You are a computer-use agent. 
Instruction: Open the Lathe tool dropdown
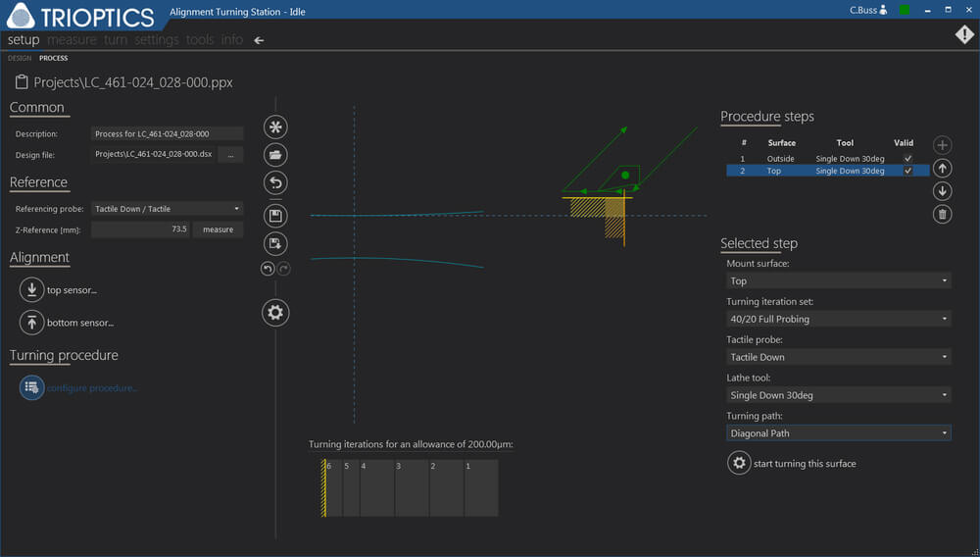[x=838, y=395]
